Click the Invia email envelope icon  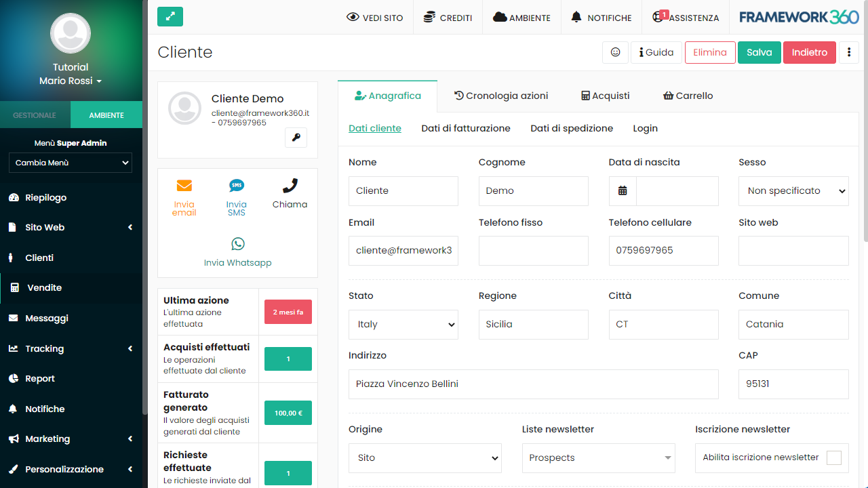pyautogui.click(x=184, y=186)
